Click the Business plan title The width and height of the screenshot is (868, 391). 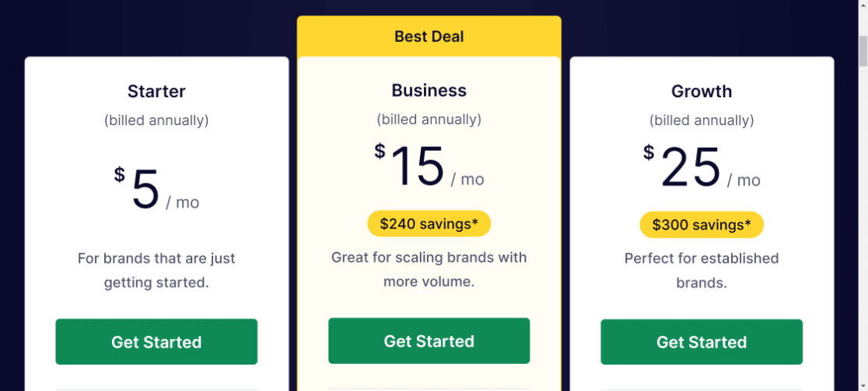pos(429,91)
